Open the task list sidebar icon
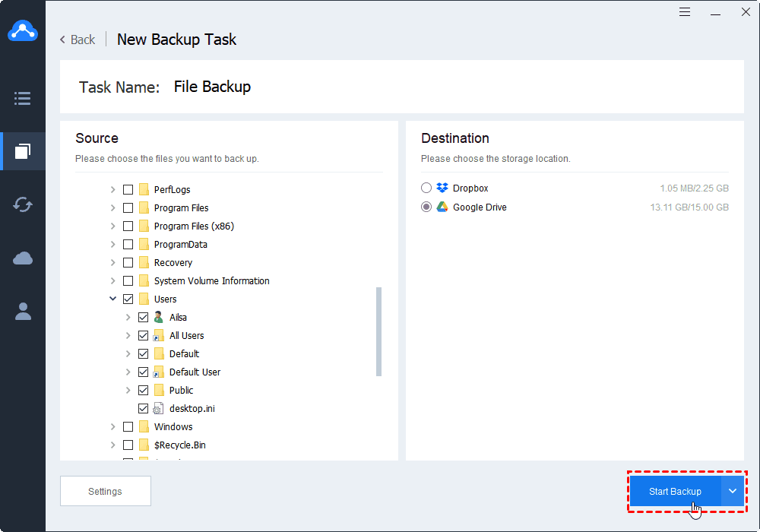This screenshot has width=760, height=532. pos(23,98)
